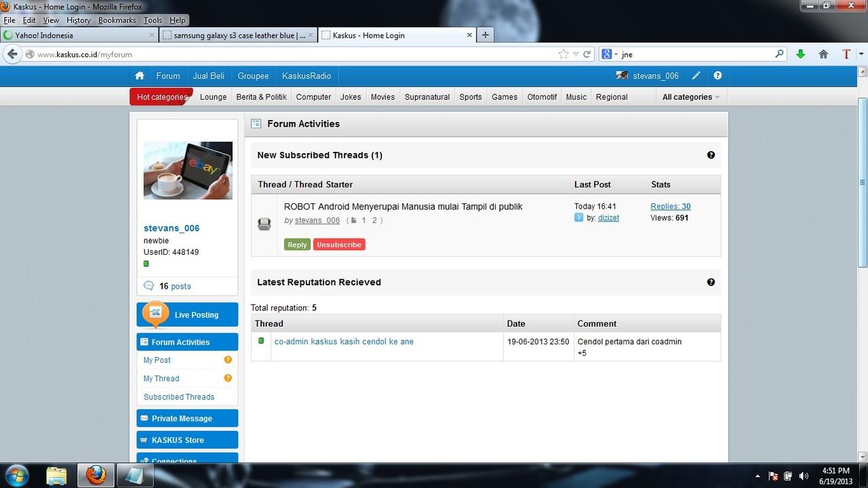Go to page 2 of ROBOT thread
The image size is (868, 488).
(x=374, y=220)
